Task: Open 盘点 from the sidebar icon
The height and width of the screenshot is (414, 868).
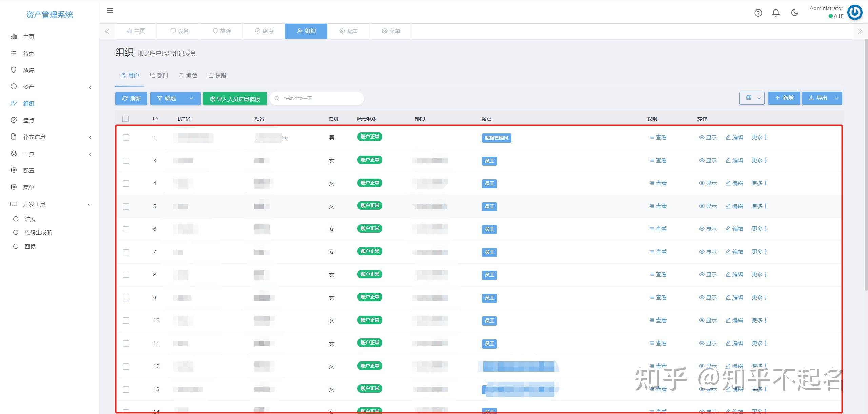Action: click(14, 120)
